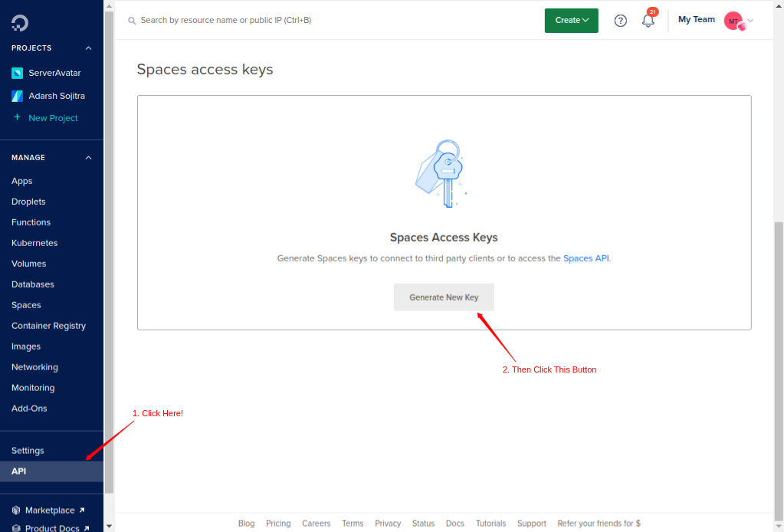Click the sidebar scroll down arrow
The width and height of the screenshot is (784, 532).
[109, 527]
